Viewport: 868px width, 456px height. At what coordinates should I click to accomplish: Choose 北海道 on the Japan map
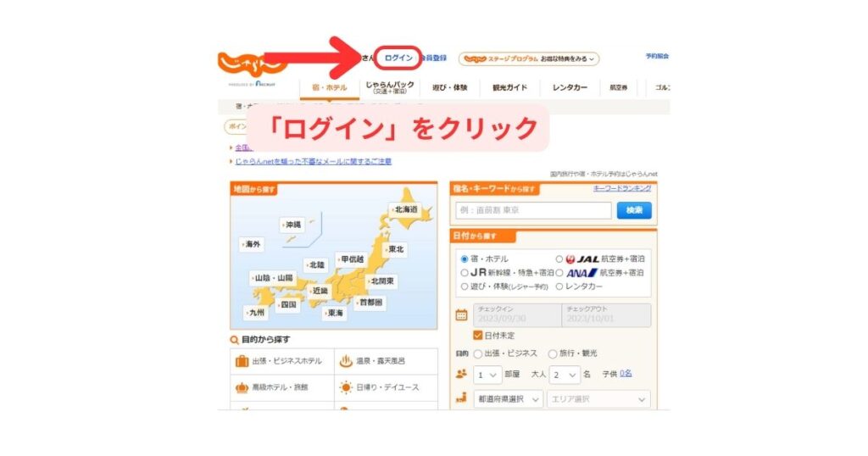[x=405, y=209]
